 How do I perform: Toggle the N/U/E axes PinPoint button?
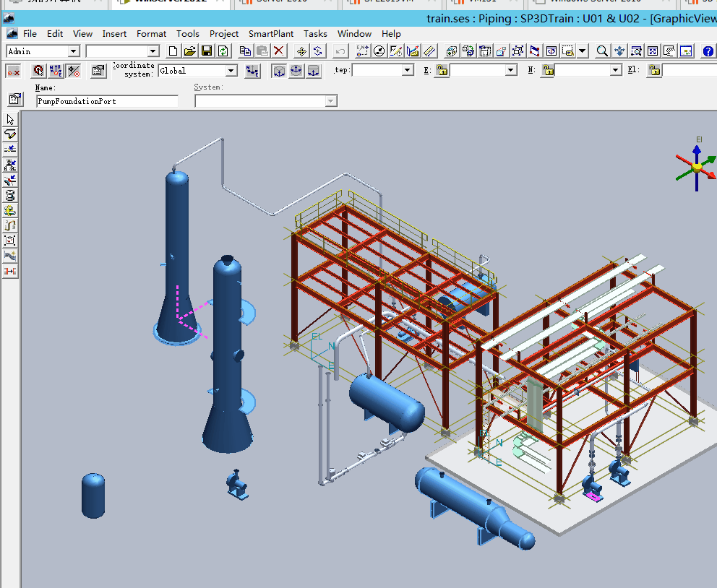(x=56, y=71)
